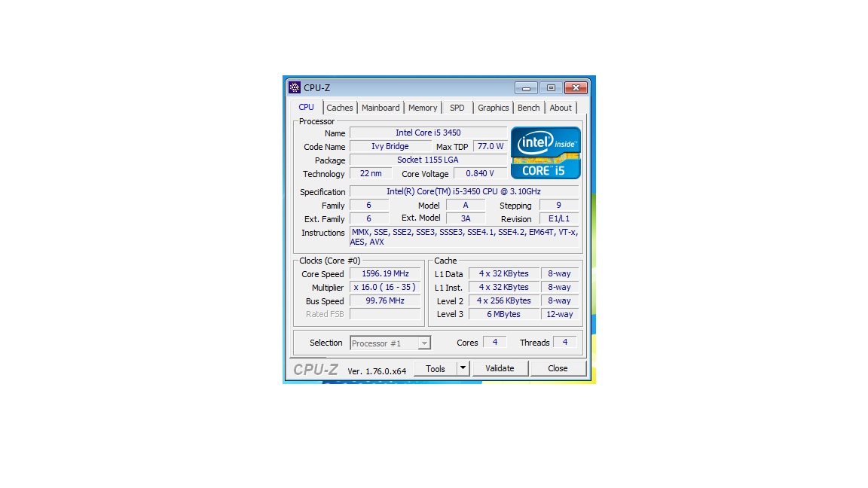The image size is (868, 488).
Task: Click the Threads count value 4
Action: 564,343
